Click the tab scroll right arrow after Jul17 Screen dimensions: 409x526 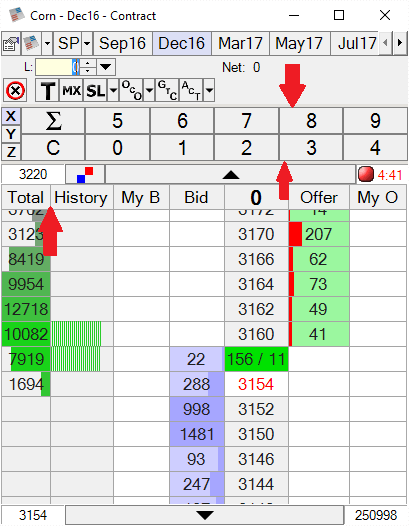click(400, 44)
